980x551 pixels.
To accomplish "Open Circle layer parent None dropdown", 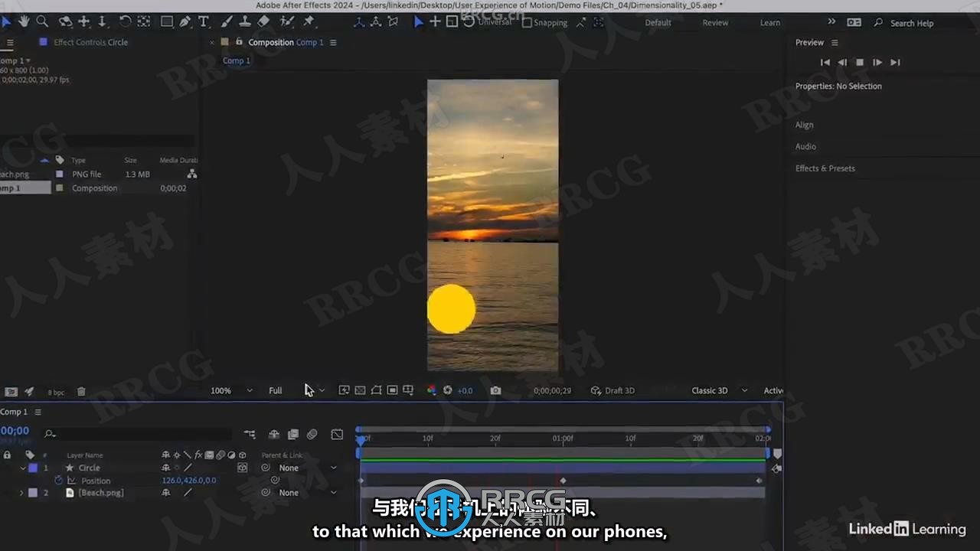I will click(307, 468).
